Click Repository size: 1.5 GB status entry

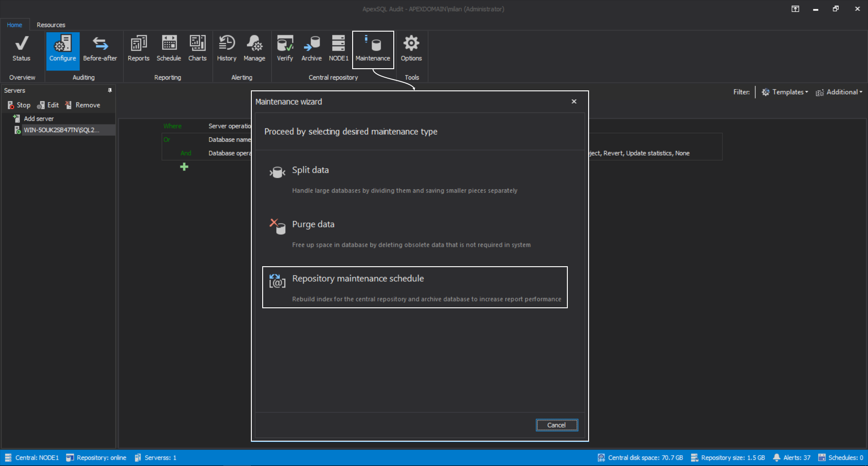pos(728,457)
